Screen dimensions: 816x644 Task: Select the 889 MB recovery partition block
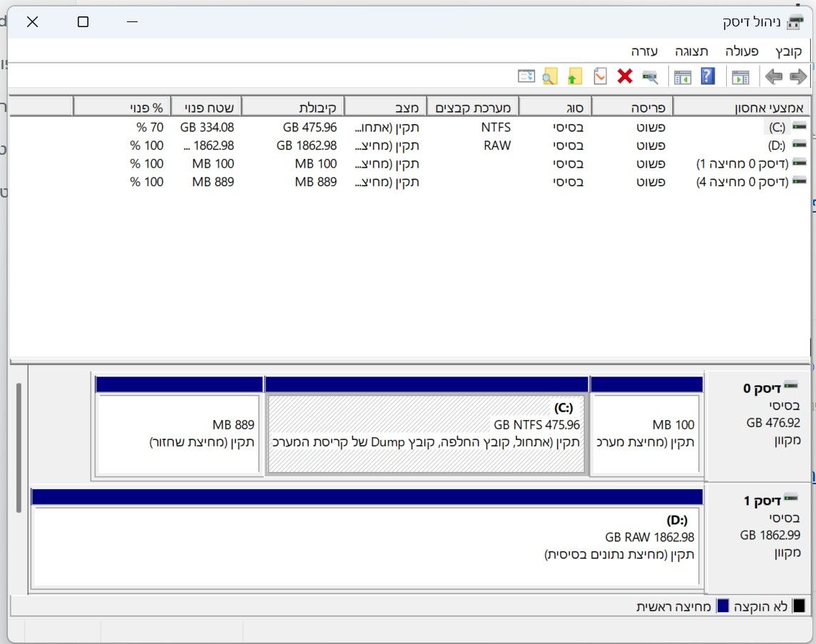click(178, 434)
